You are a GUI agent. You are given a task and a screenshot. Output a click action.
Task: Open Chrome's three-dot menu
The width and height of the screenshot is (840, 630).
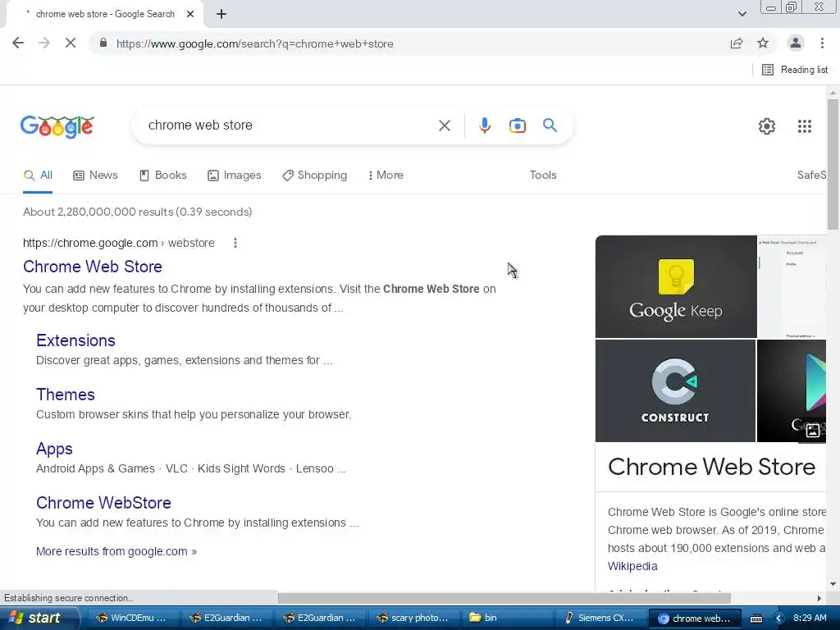tap(822, 43)
